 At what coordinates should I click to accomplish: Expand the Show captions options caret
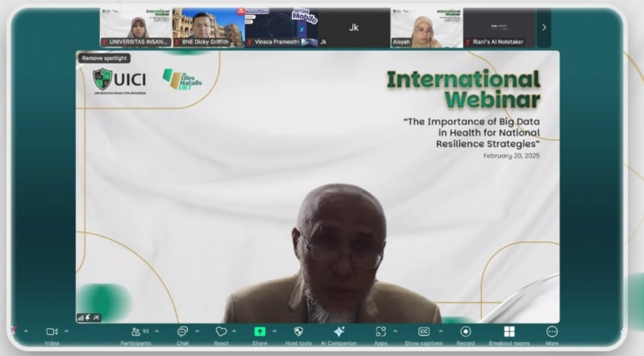(x=440, y=332)
